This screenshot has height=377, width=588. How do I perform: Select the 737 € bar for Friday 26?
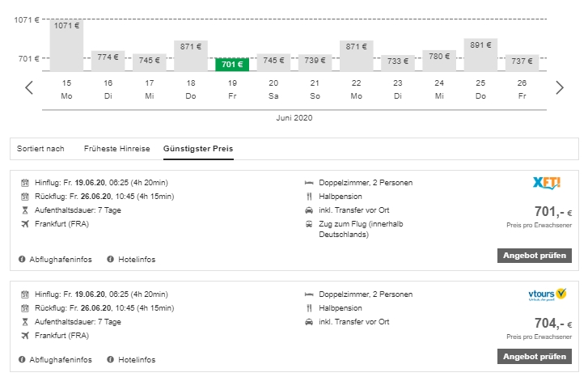(522, 62)
